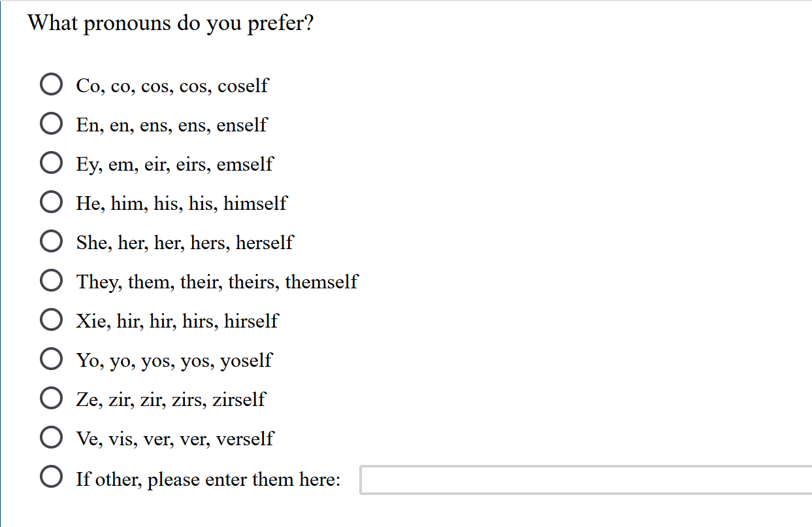Click 'If other, please enter them here' label
812x527 pixels.
coord(208,479)
